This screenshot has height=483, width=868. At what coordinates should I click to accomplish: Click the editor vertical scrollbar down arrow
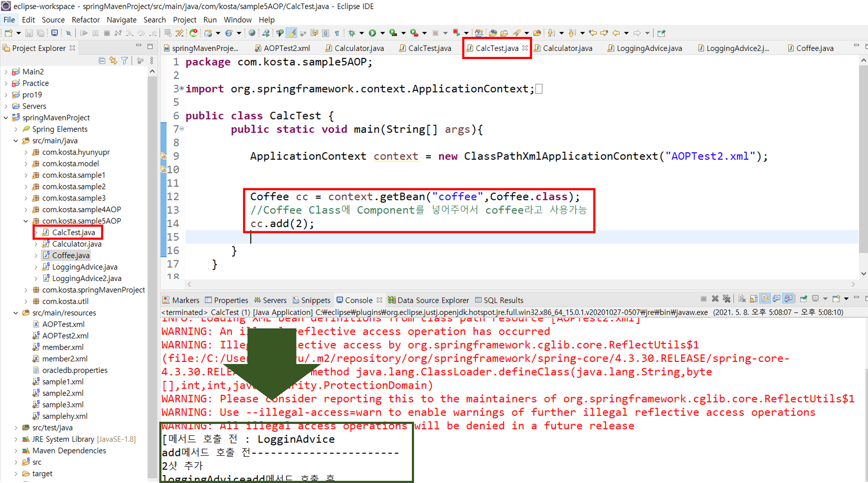pyautogui.click(x=863, y=274)
